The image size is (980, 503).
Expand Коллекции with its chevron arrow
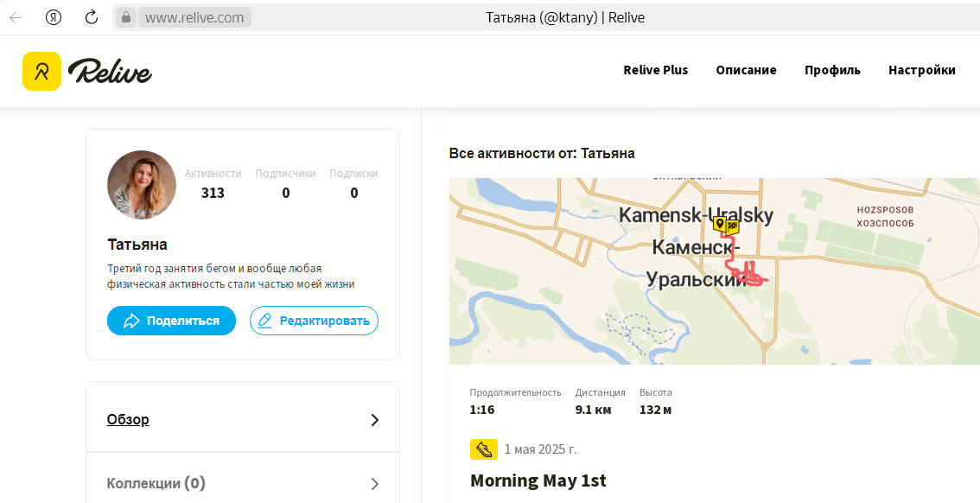[374, 484]
